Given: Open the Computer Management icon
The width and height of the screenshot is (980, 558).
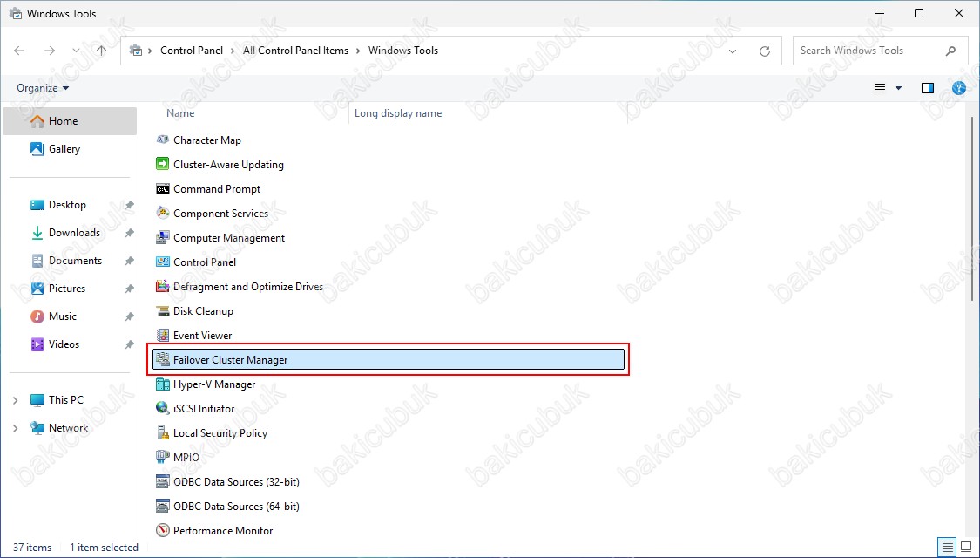Looking at the screenshot, I should (163, 238).
